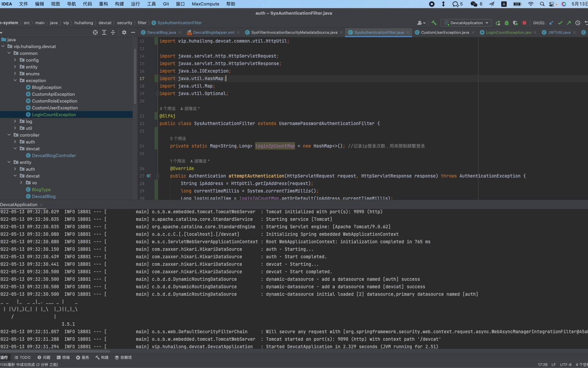588x368 pixels.
Task: Open the DevcatApplication run configuration dropdown
Action: pyautogui.click(x=466, y=23)
